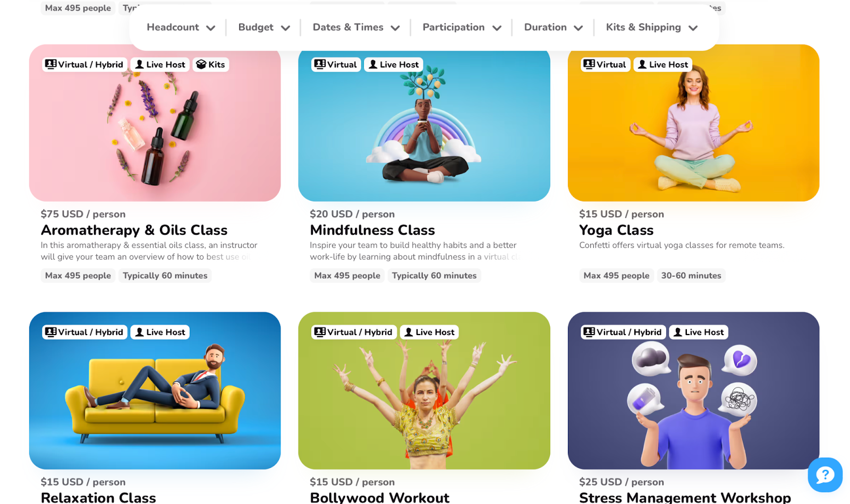
Task: Expand the Dates & Times filter
Action: point(356,27)
